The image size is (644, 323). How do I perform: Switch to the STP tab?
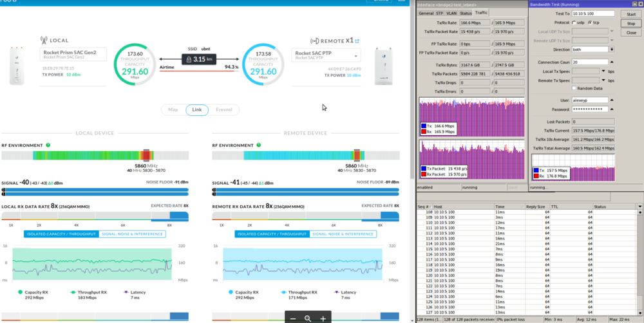[439, 13]
